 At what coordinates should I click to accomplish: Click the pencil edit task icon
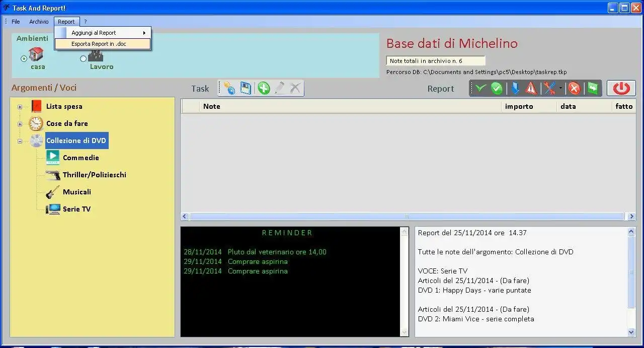point(280,88)
